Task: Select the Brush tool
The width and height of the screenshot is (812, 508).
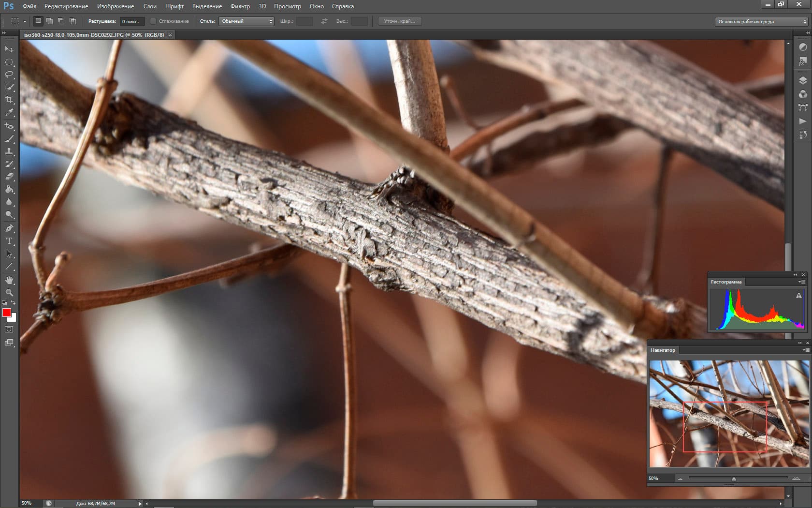Action: pos(9,139)
